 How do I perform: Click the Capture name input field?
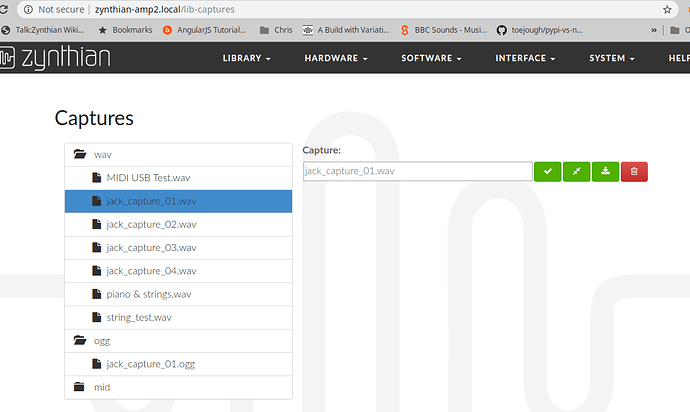pyautogui.click(x=418, y=171)
